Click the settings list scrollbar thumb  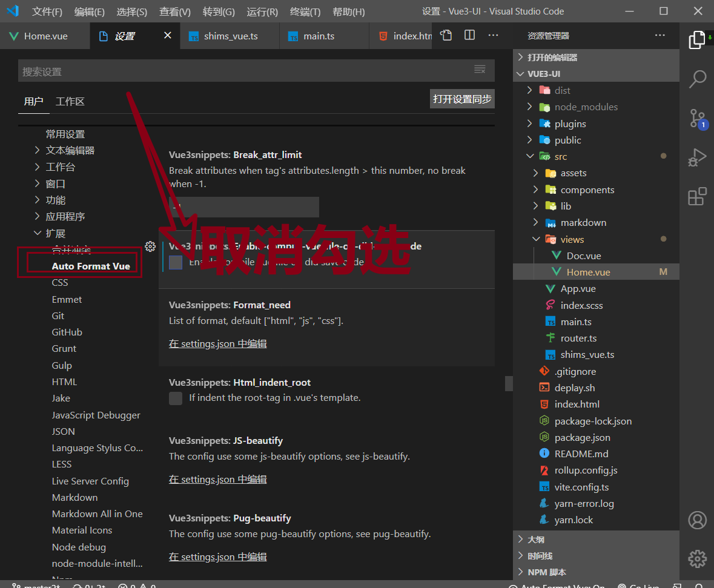pos(509,383)
